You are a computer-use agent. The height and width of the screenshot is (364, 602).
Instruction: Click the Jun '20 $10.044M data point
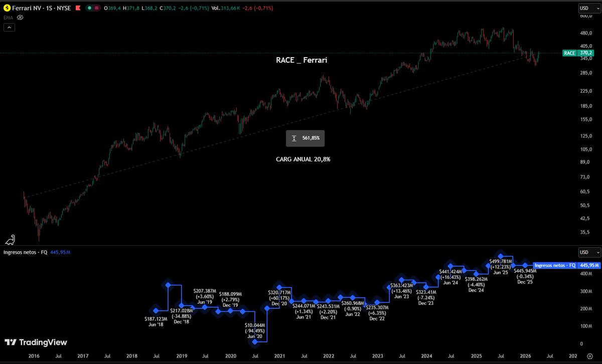click(255, 342)
